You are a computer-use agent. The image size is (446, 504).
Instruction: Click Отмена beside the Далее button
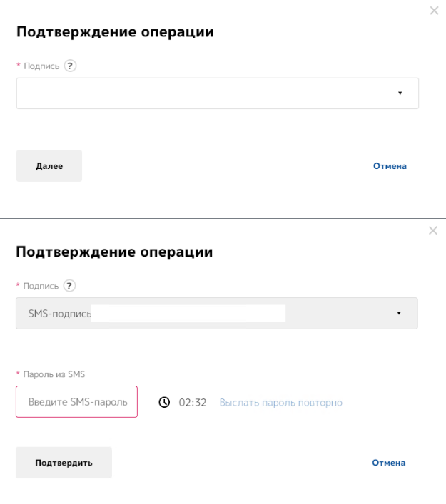coord(390,166)
